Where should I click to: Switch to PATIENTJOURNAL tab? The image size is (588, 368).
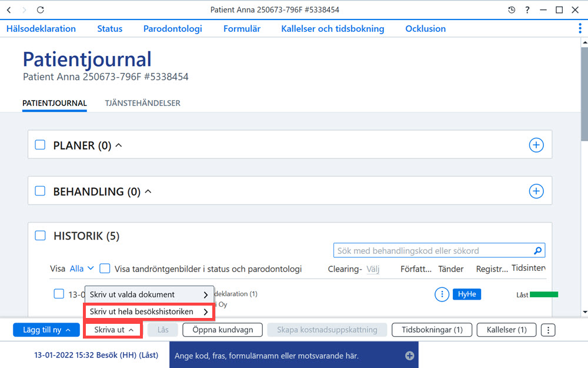coord(54,103)
